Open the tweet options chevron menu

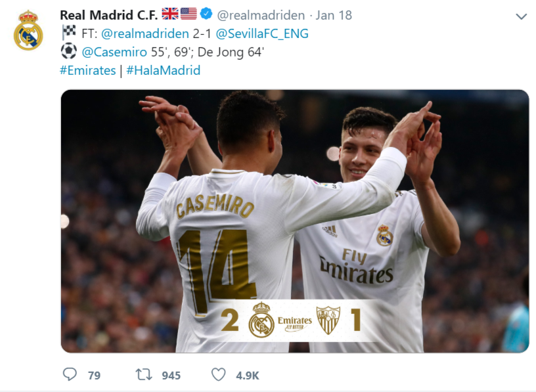[521, 16]
